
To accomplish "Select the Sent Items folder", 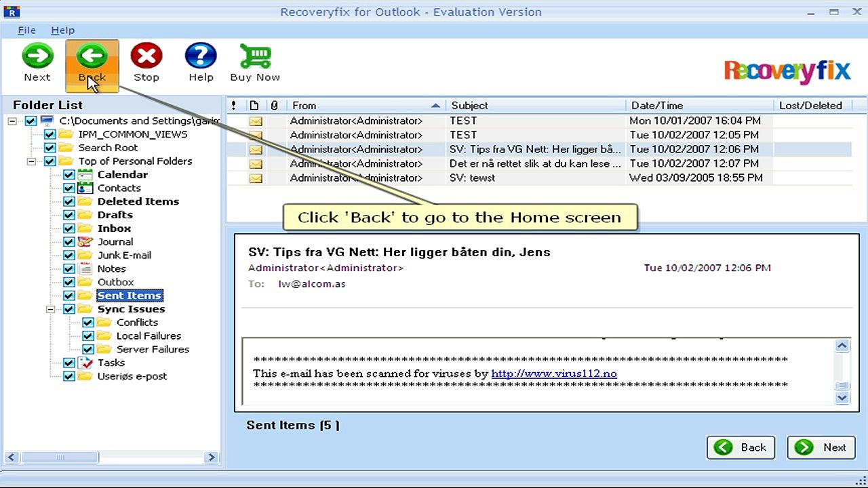I will pos(130,296).
